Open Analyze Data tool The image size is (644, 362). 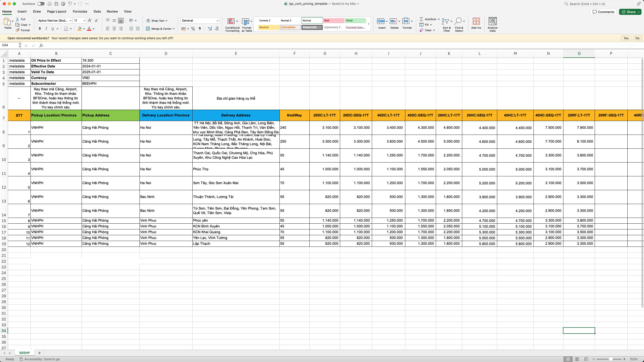pyautogui.click(x=492, y=21)
